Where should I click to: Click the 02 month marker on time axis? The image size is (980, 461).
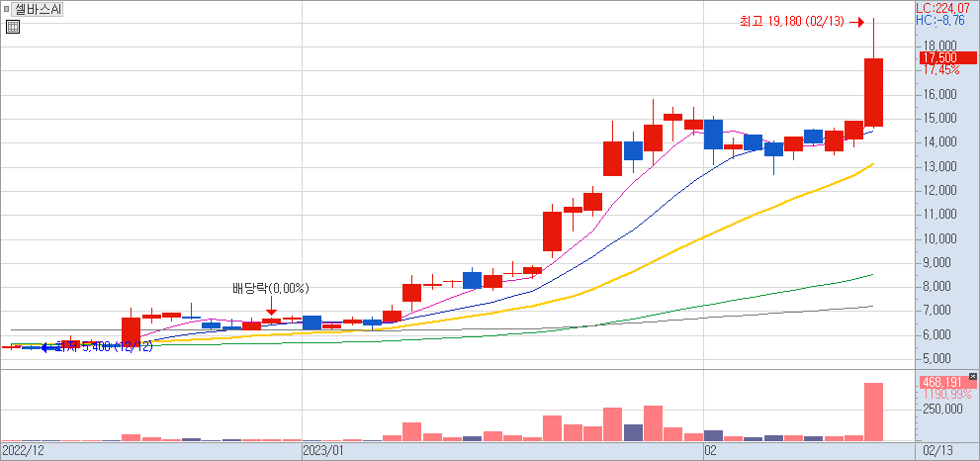point(709,451)
